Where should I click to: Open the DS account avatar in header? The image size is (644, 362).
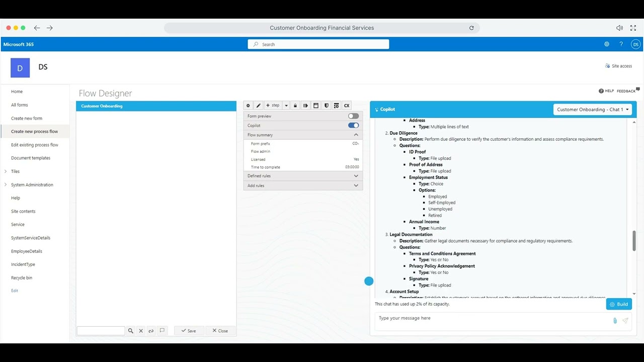[x=636, y=44]
